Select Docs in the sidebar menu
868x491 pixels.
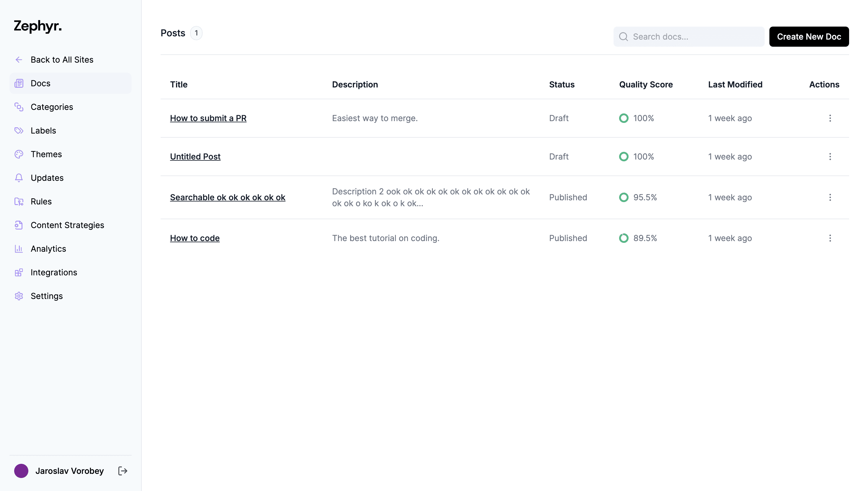[x=40, y=83]
